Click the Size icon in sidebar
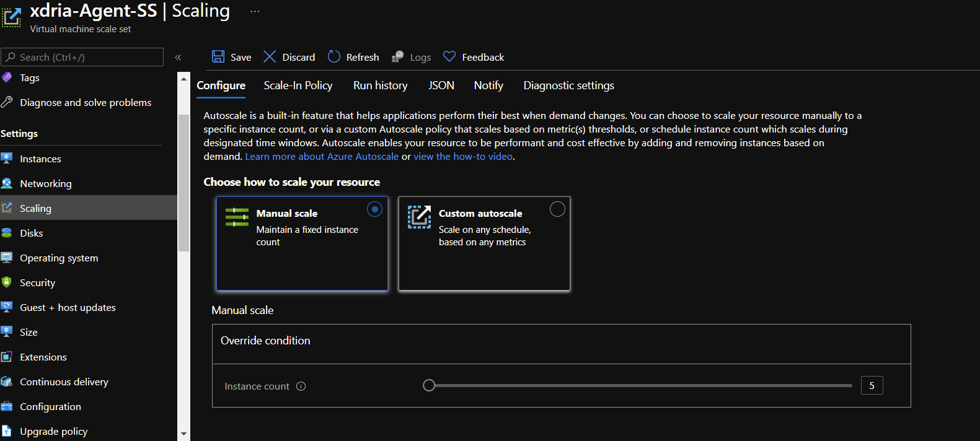Image resolution: width=980 pixels, height=441 pixels. point(7,331)
